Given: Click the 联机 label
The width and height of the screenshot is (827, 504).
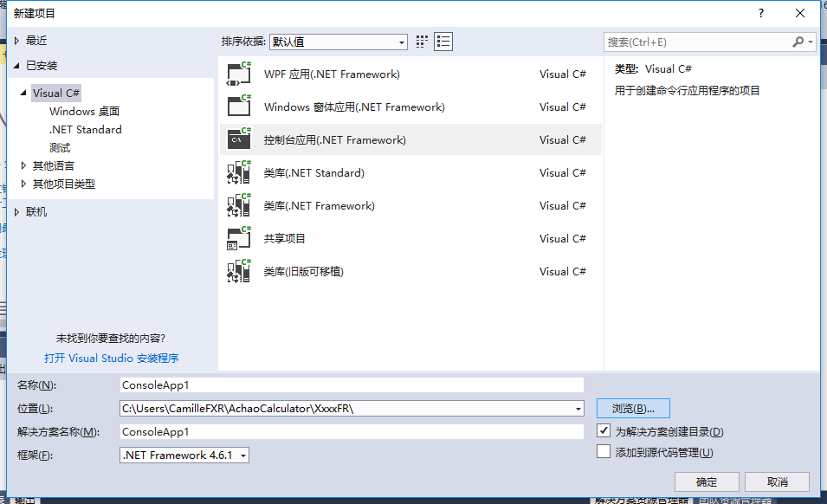Looking at the screenshot, I should pyautogui.click(x=36, y=212).
